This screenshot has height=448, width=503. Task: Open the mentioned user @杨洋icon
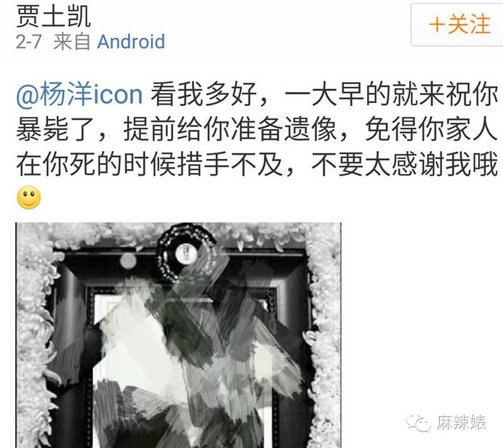pos(79,94)
